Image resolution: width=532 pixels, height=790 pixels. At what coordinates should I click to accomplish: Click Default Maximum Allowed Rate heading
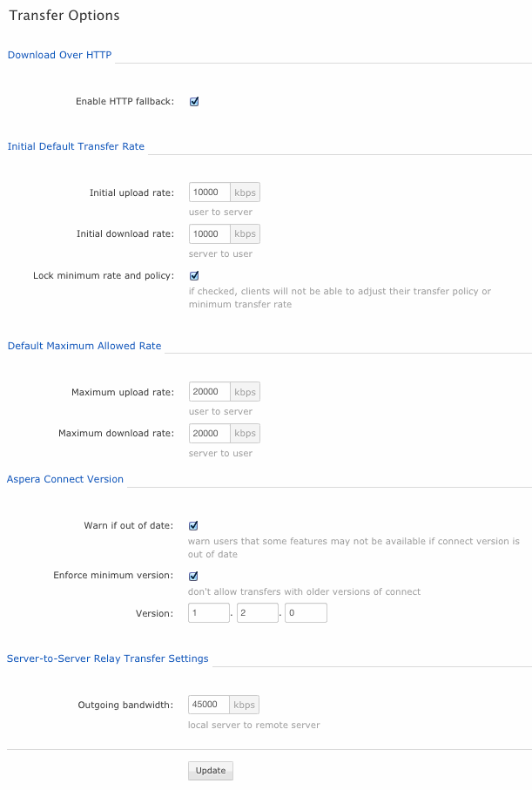point(84,346)
